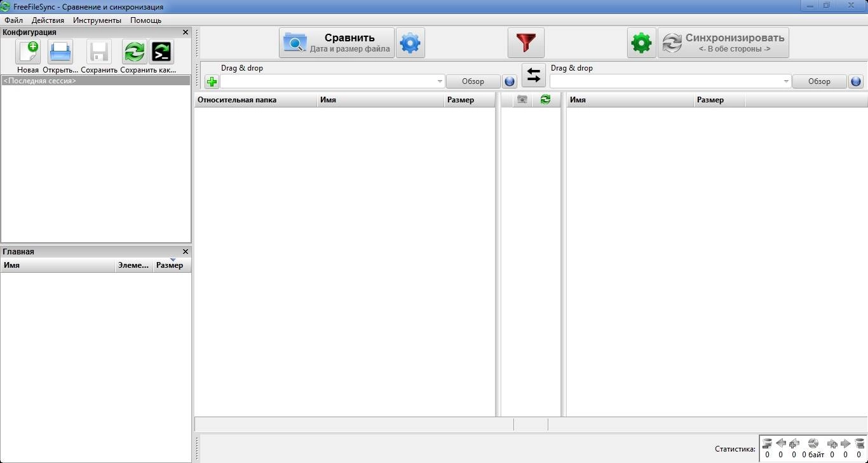The width and height of the screenshot is (868, 463).
Task: Sort right grid by Размер column
Action: 719,100
